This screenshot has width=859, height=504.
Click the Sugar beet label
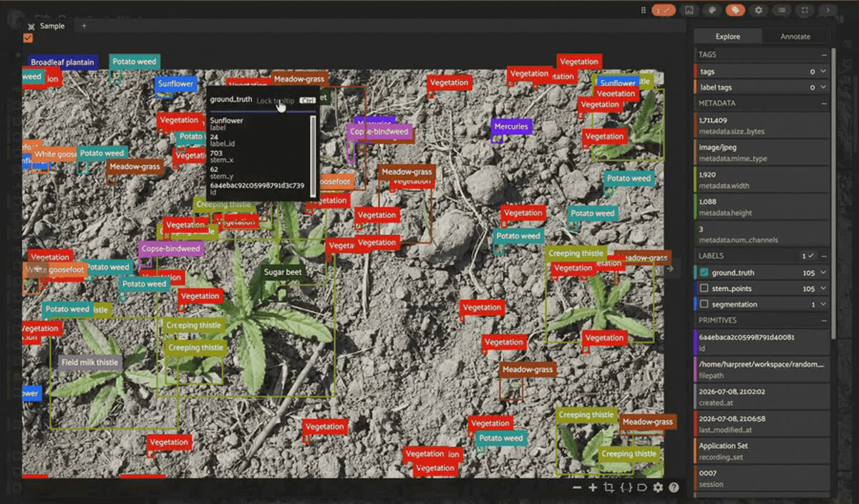click(x=283, y=272)
